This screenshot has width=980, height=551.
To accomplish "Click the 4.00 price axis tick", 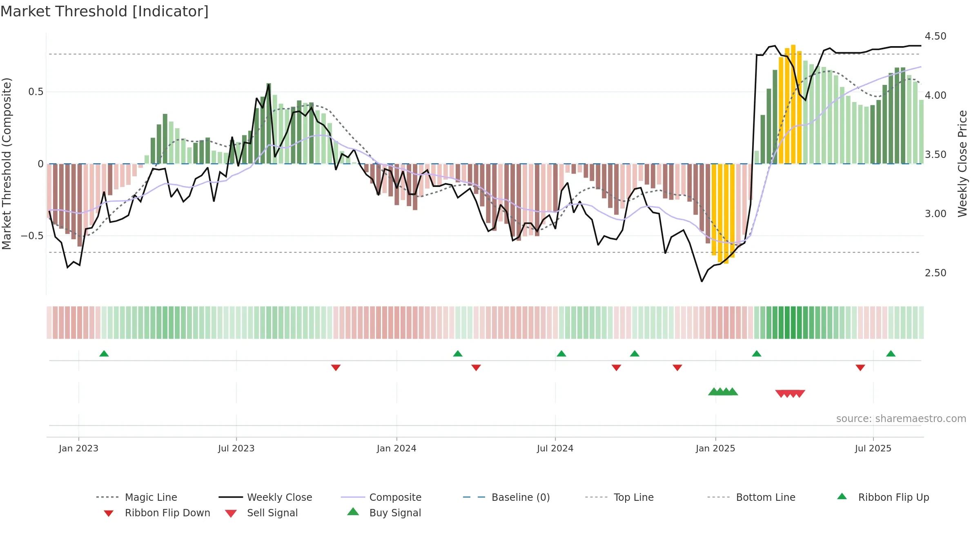I will pyautogui.click(x=935, y=96).
